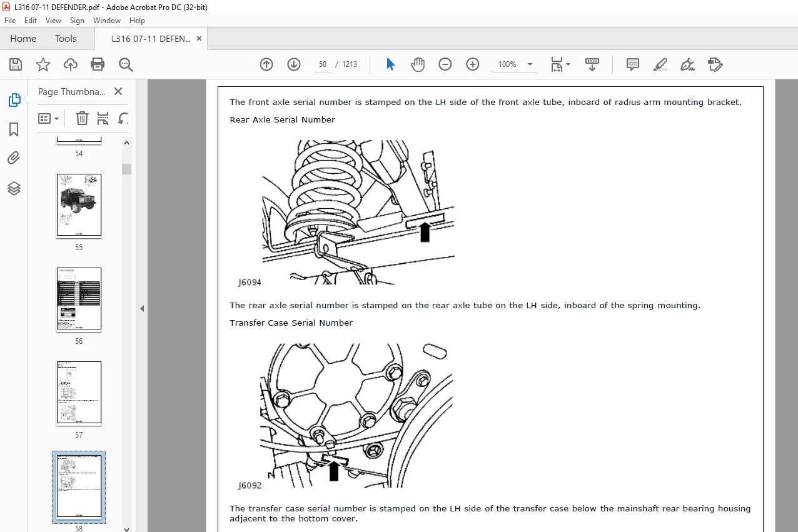This screenshot has width=798, height=532.
Task: Upload the file via the cloud icon
Action: point(71,64)
